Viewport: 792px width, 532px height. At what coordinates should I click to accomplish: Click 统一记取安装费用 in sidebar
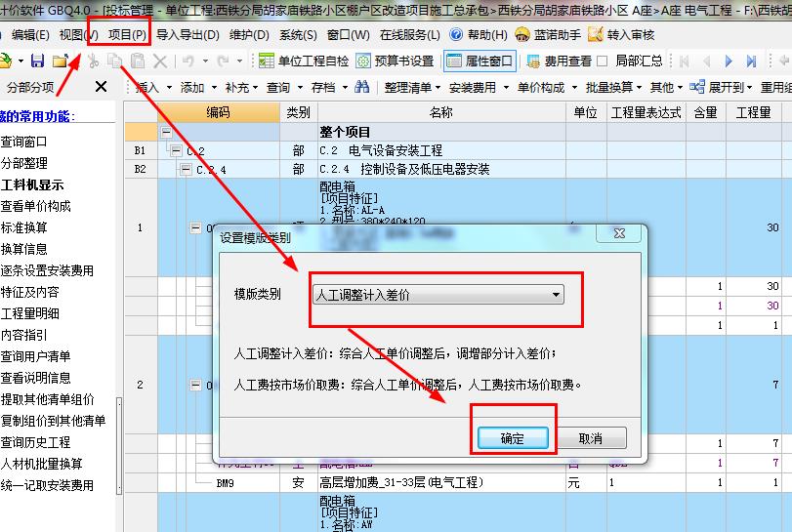pyautogui.click(x=47, y=485)
